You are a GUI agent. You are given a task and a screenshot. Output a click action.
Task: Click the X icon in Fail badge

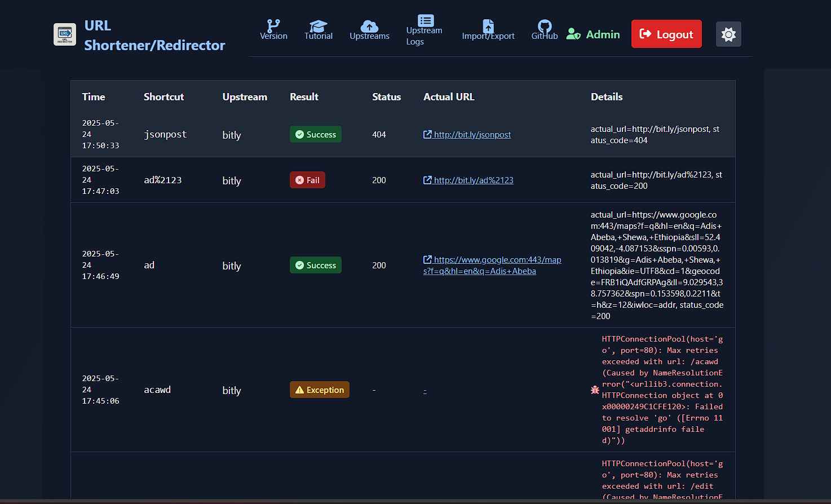tap(299, 180)
